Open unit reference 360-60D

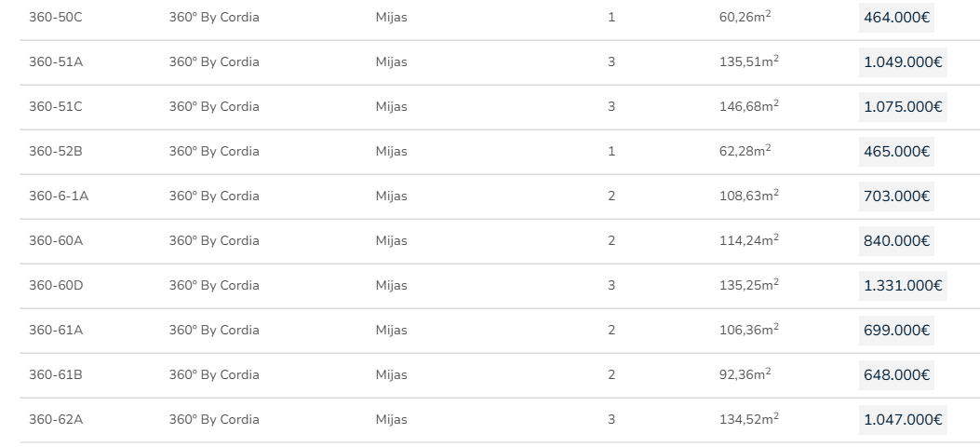pos(56,286)
